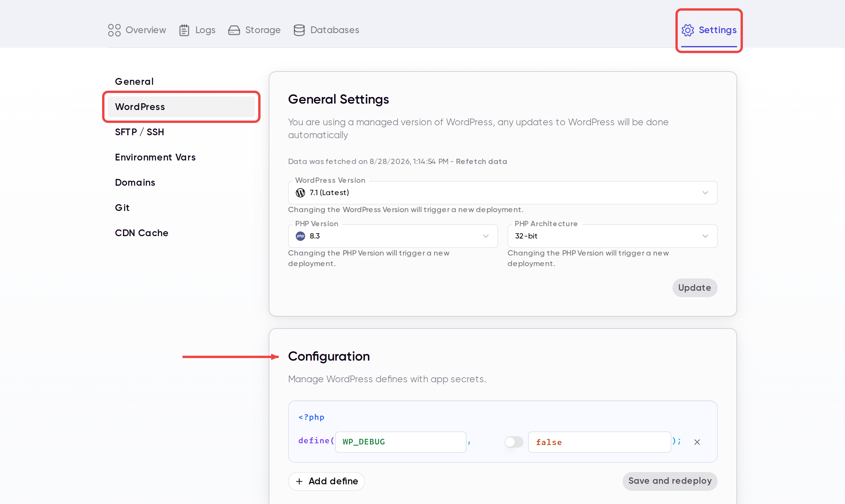The image size is (845, 504).
Task: Click Save and redeploy button
Action: (x=670, y=481)
